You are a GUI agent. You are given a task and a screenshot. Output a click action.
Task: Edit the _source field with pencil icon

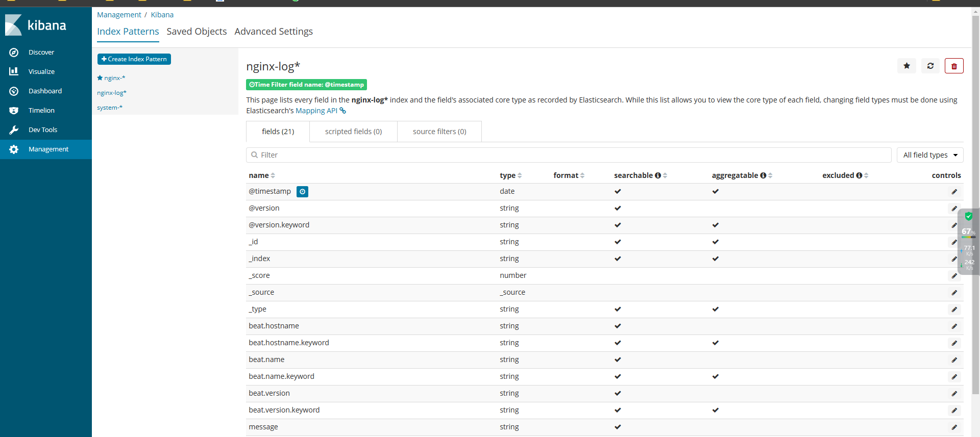tap(954, 293)
